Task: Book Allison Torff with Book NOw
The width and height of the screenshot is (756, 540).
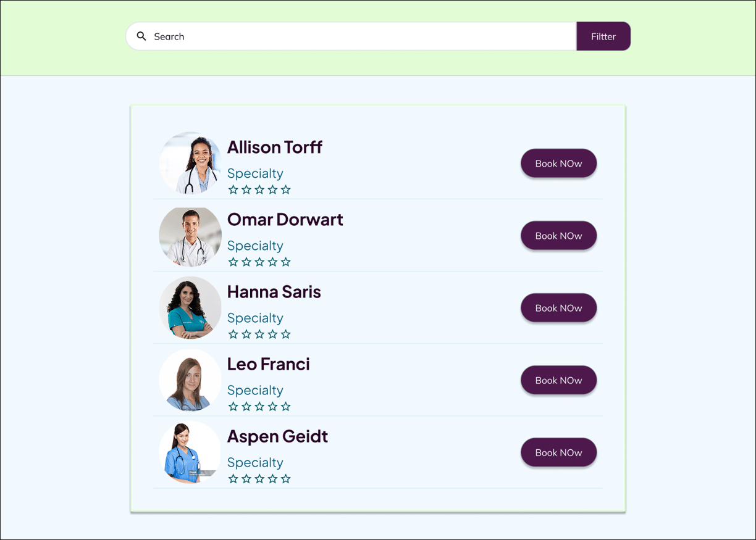Action: click(558, 164)
